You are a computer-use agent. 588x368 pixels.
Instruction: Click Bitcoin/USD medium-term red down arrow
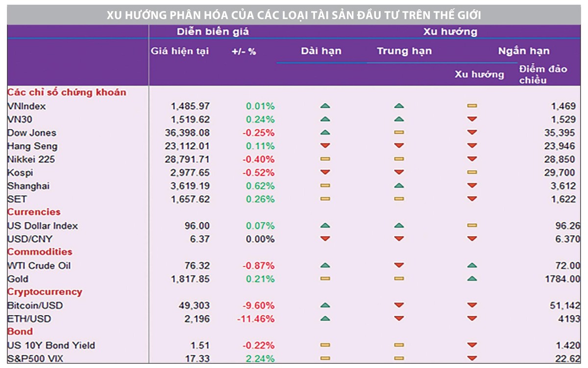pos(399,305)
